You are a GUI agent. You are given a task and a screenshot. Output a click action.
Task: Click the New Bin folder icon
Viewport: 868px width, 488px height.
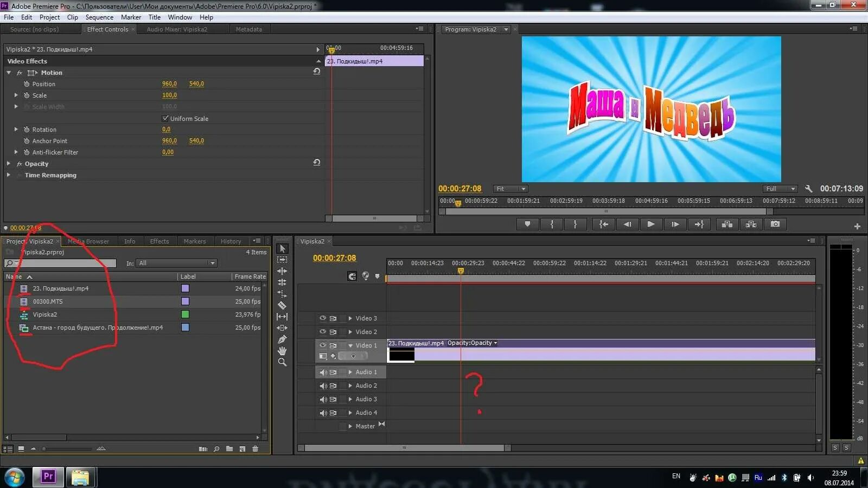pyautogui.click(x=229, y=449)
